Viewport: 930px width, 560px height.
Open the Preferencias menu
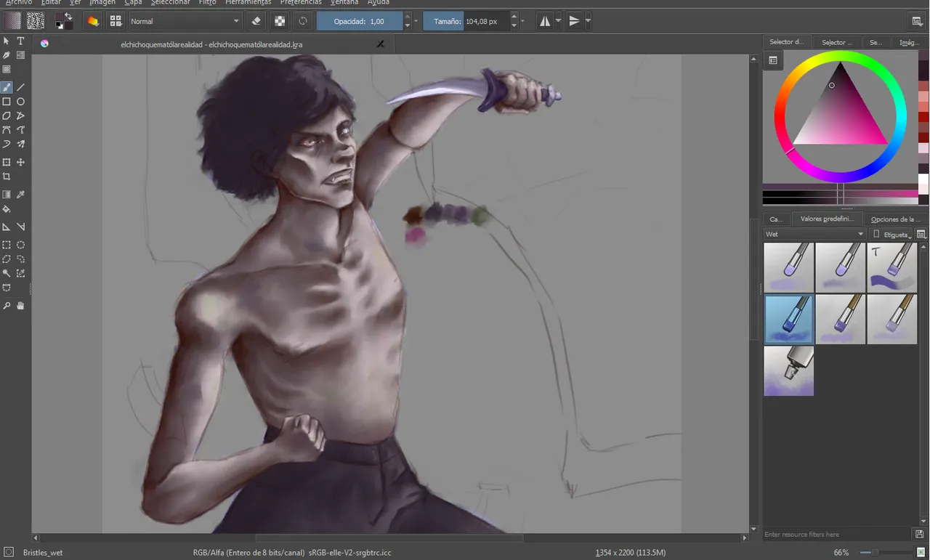pos(301,2)
